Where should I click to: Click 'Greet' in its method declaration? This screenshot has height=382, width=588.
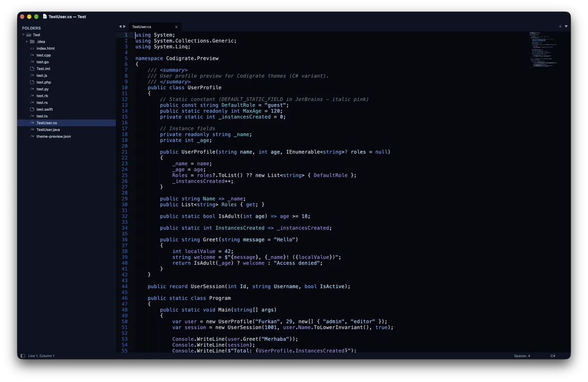pos(211,240)
